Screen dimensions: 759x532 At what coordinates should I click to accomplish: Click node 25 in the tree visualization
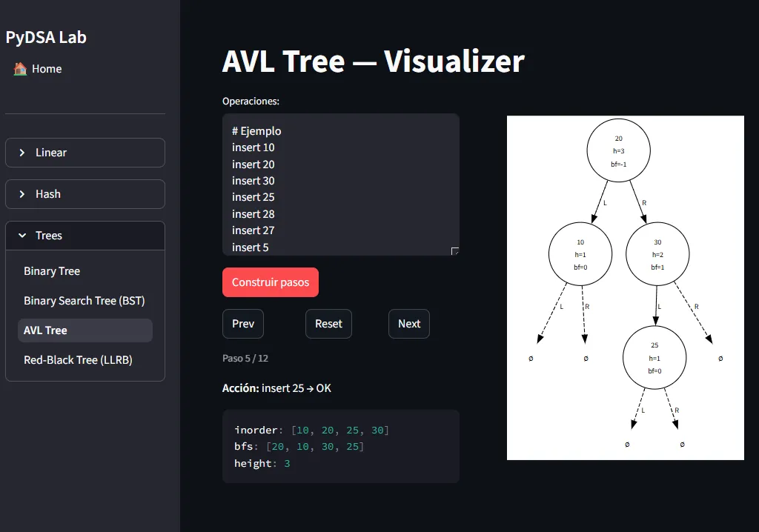click(655, 356)
